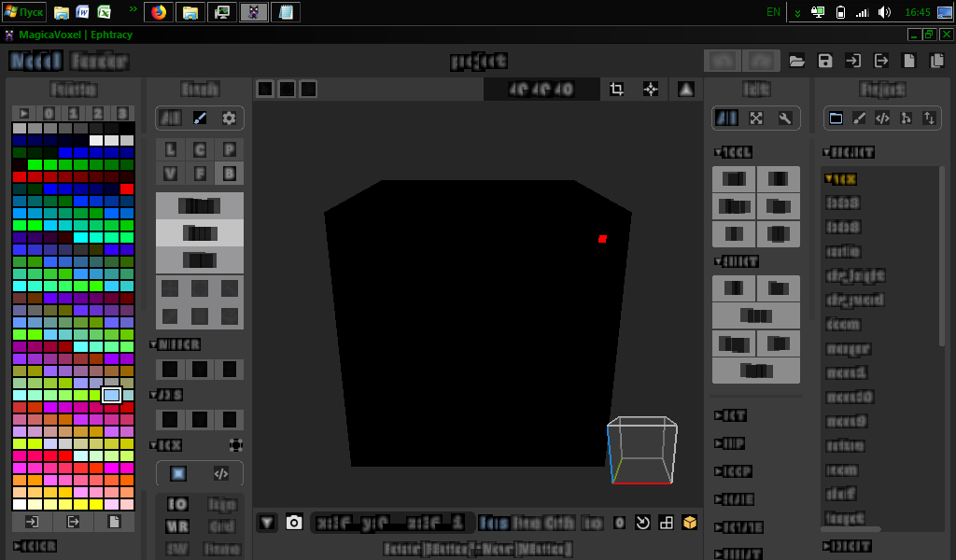
Task: Select the Box brush tool
Action: click(227, 175)
